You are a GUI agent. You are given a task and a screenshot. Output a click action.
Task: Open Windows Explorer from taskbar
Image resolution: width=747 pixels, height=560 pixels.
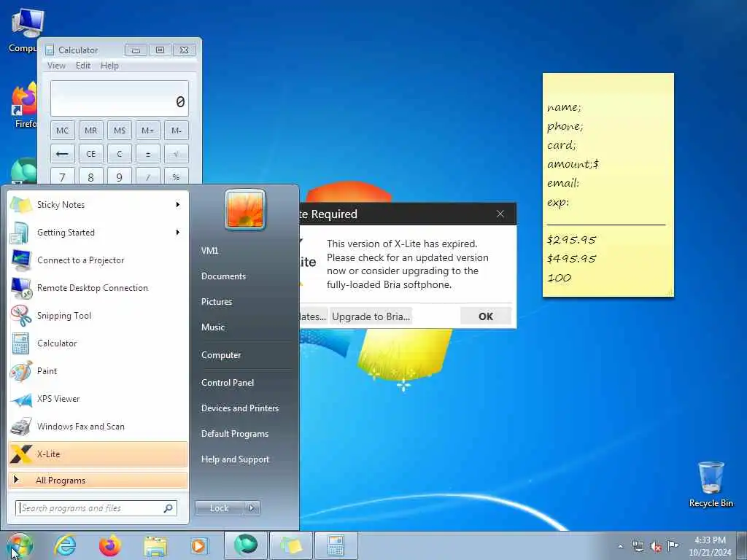tap(155, 545)
